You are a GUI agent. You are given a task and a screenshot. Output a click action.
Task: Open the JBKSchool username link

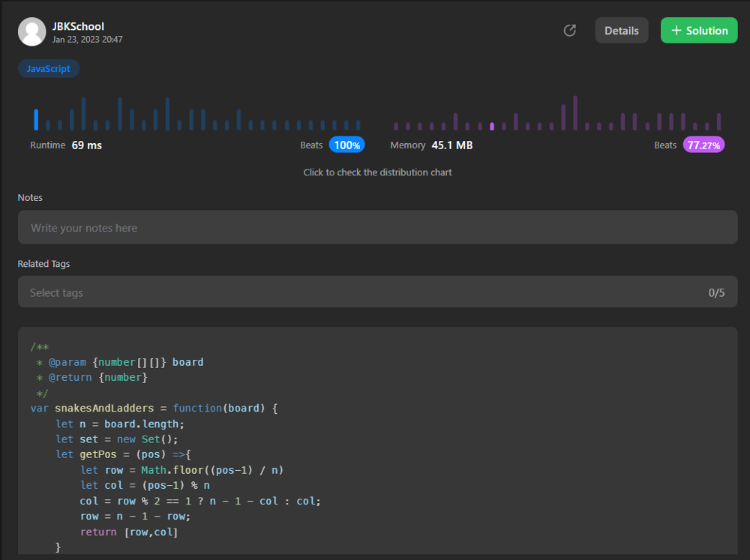78,26
